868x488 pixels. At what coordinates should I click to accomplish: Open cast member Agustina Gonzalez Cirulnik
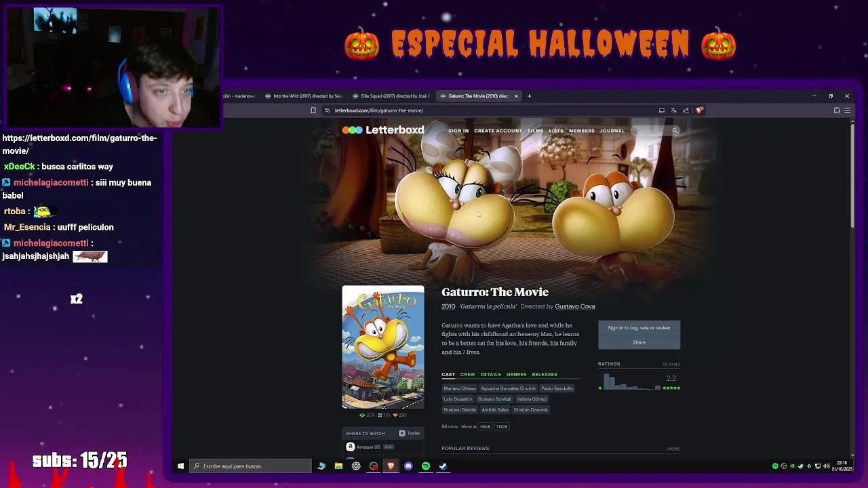coord(508,388)
